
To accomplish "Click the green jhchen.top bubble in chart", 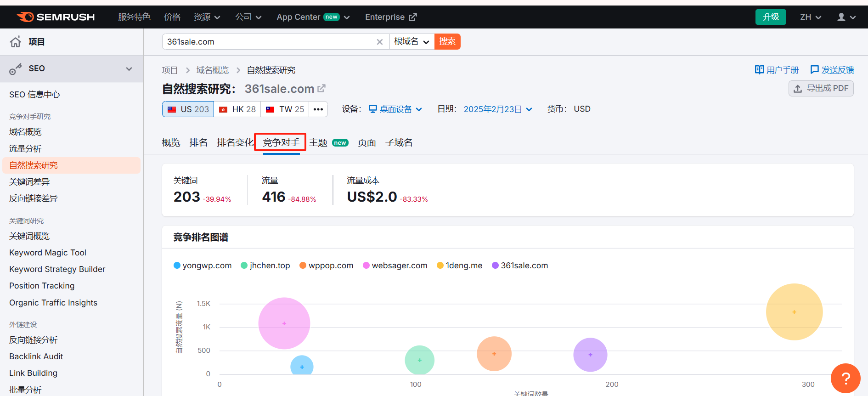I will point(420,360).
